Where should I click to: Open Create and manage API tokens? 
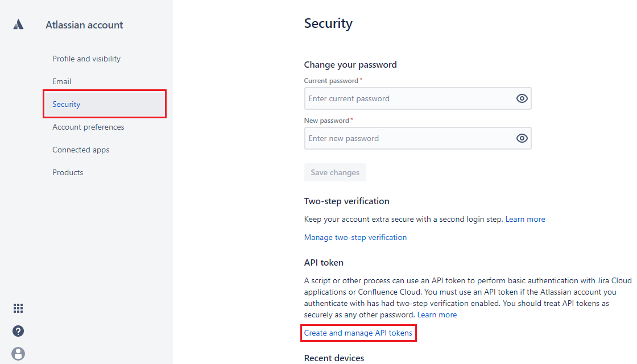click(x=358, y=333)
